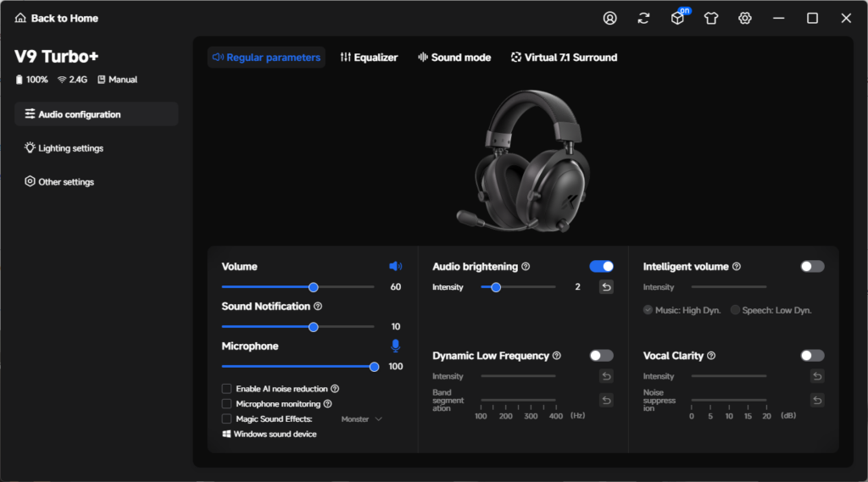Go Back to Home
The width and height of the screenshot is (868, 482).
click(x=56, y=19)
